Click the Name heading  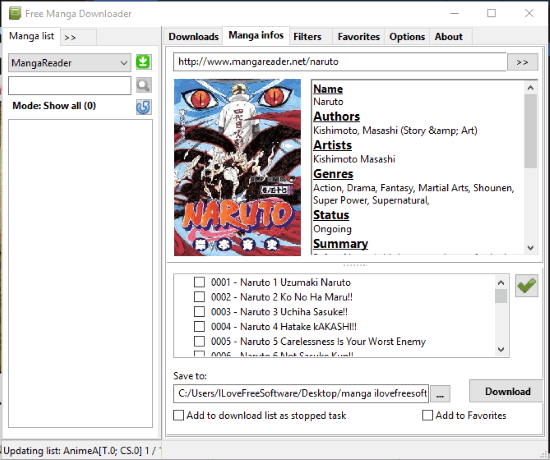pyautogui.click(x=328, y=89)
